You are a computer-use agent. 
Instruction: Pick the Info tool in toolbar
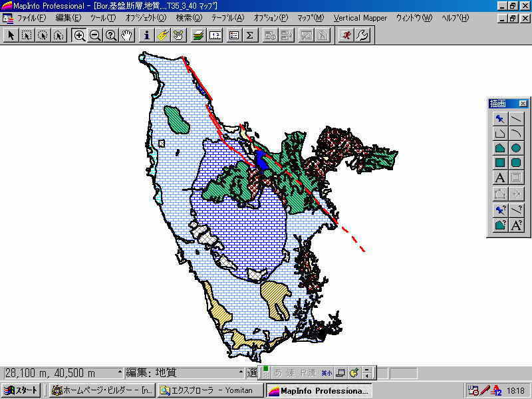(146, 35)
